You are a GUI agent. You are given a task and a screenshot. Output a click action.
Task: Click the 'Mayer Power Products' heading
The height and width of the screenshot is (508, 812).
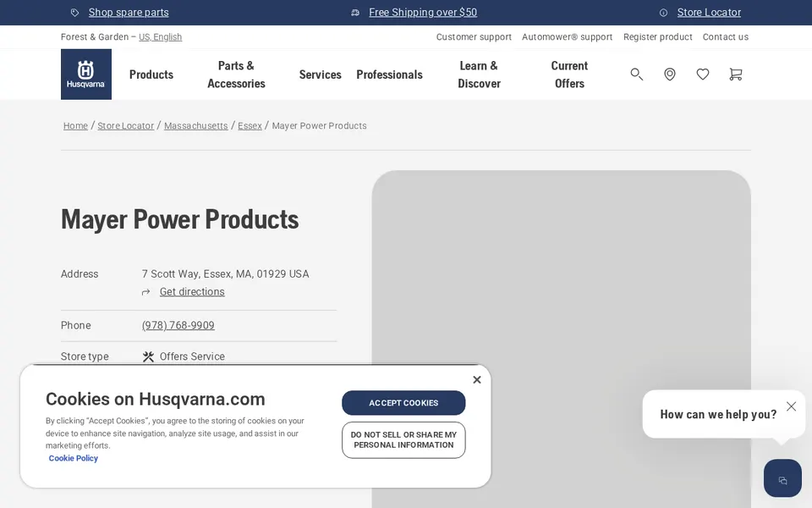pyautogui.click(x=179, y=219)
